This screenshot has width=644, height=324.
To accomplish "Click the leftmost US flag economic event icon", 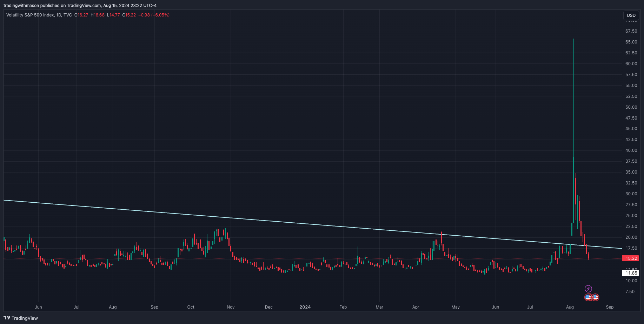I will tap(588, 297).
